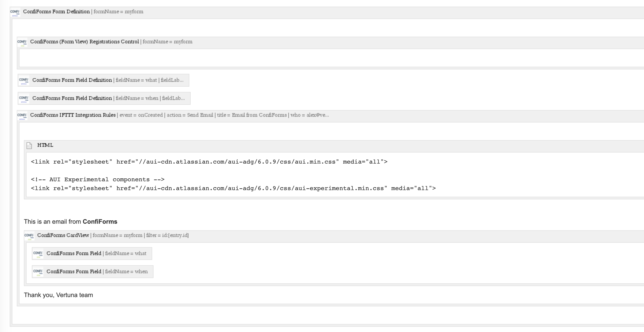The width and height of the screenshot is (644, 332).
Task: Select the Form Definition 'formName = myform' parameter text
Action: (118, 12)
